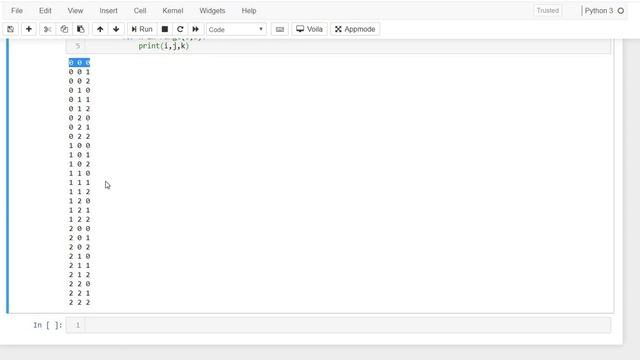Click the In [ ]: prompt label
The width and height of the screenshot is (640, 360).
[48, 325]
